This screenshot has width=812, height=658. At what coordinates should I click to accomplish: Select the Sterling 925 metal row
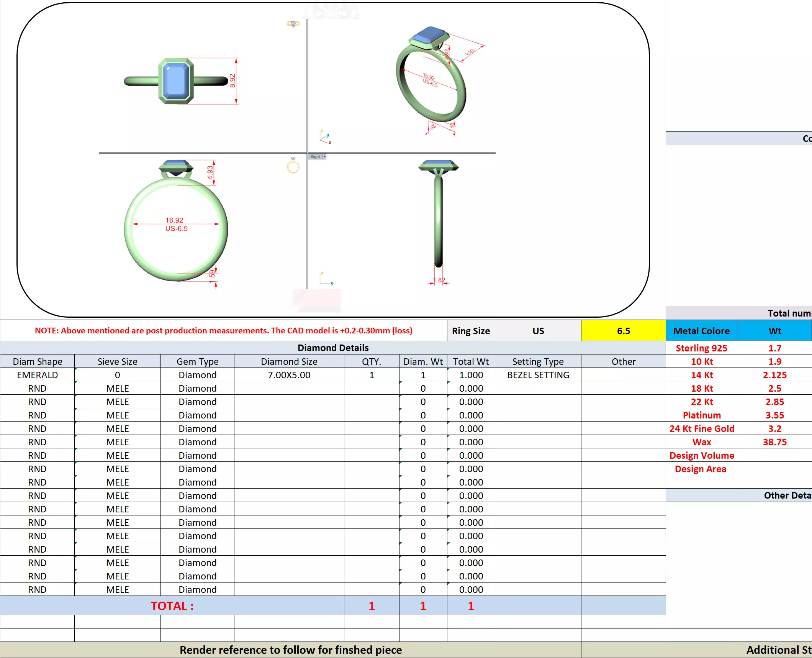click(x=701, y=348)
